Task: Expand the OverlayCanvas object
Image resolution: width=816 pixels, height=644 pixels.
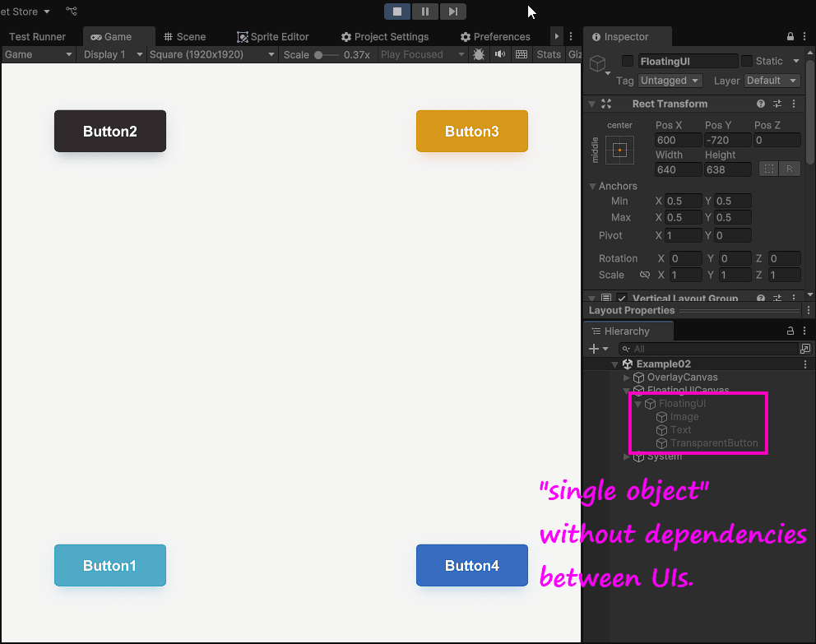Action: coord(627,378)
